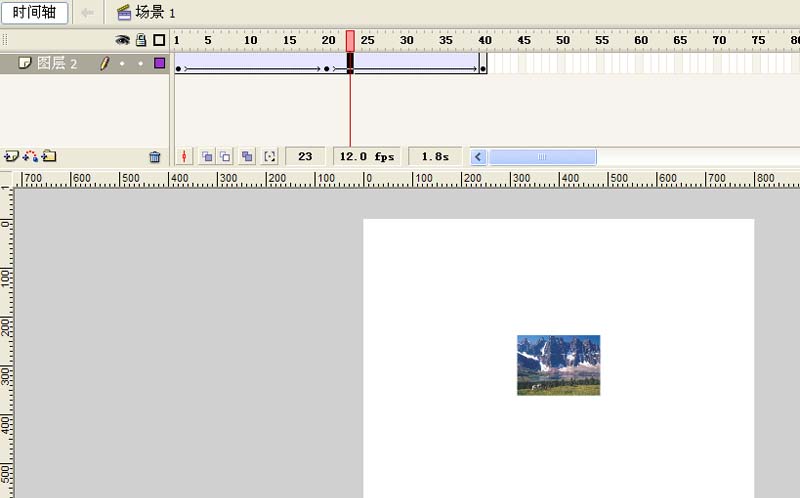Click delete layer trash icon
Viewport: 800px width, 498px height.
tap(155, 157)
